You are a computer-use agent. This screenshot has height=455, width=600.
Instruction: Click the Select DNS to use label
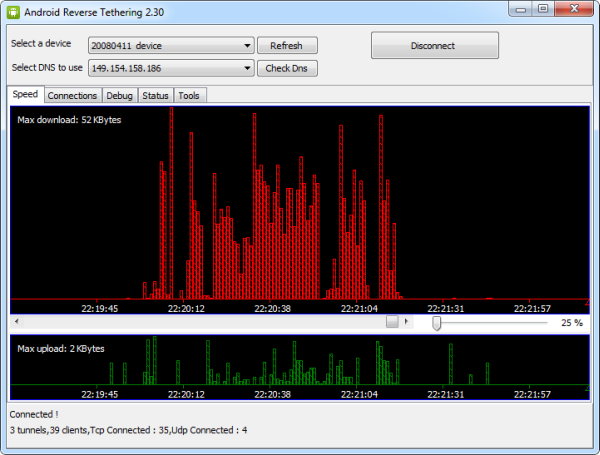47,68
